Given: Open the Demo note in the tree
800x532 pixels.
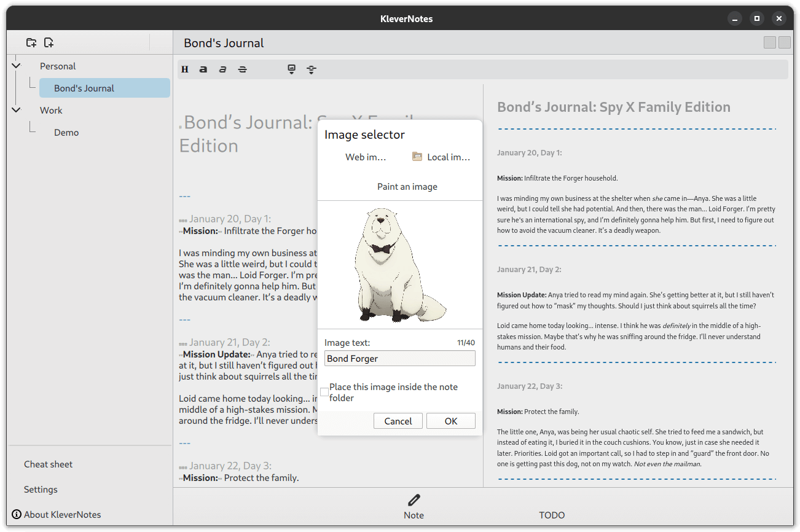Looking at the screenshot, I should coord(66,132).
